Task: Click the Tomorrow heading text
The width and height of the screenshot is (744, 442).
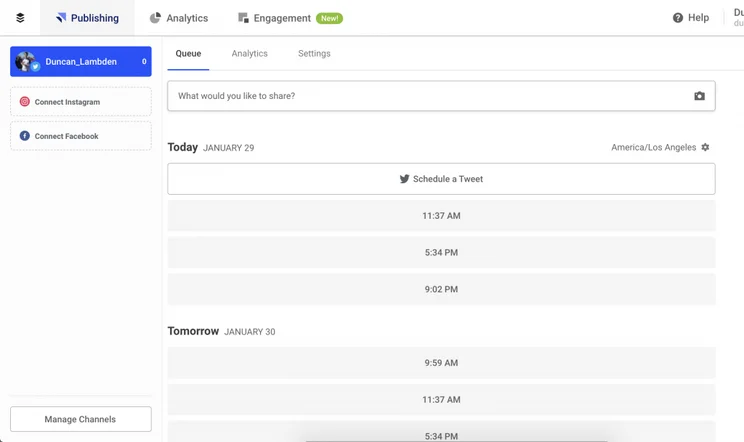Action: pyautogui.click(x=193, y=331)
